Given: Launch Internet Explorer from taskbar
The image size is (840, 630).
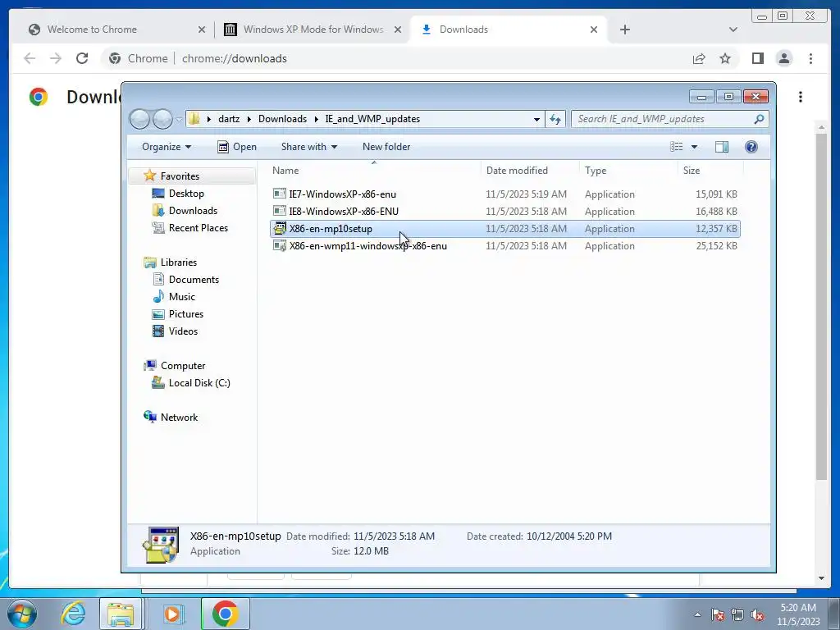Looking at the screenshot, I should coord(73,614).
